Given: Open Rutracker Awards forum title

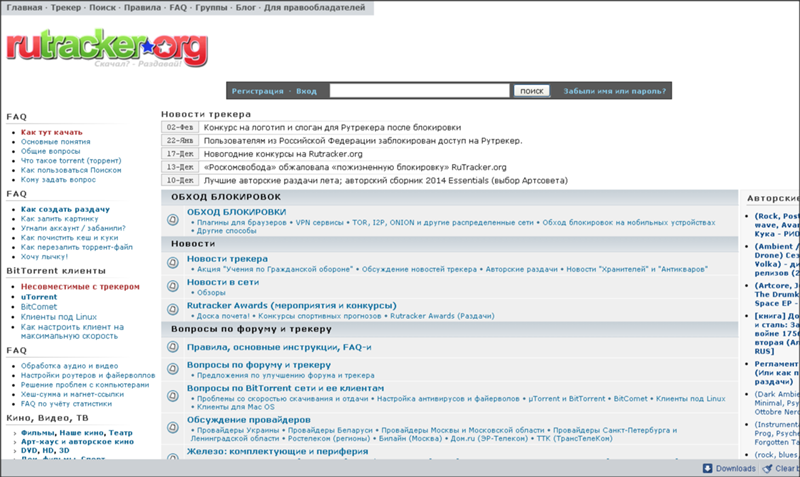Looking at the screenshot, I should tap(291, 306).
